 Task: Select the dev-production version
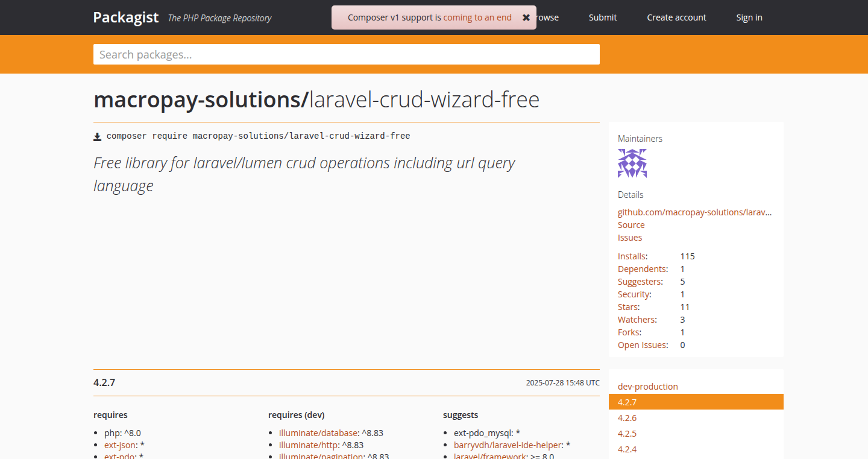pyautogui.click(x=648, y=387)
